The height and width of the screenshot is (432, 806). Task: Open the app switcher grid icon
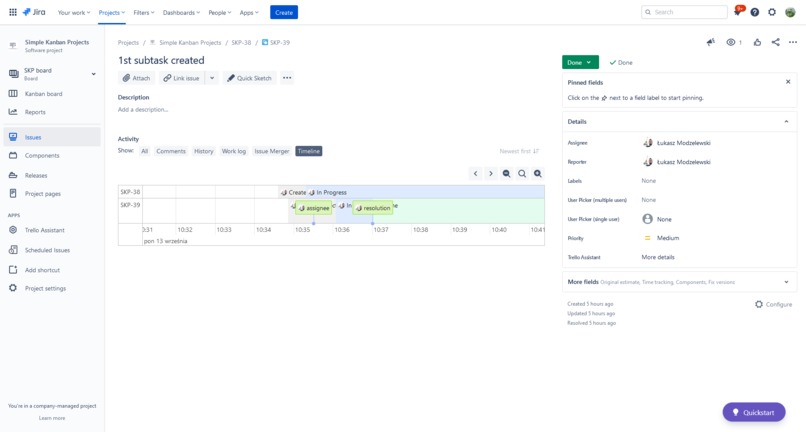tap(13, 12)
